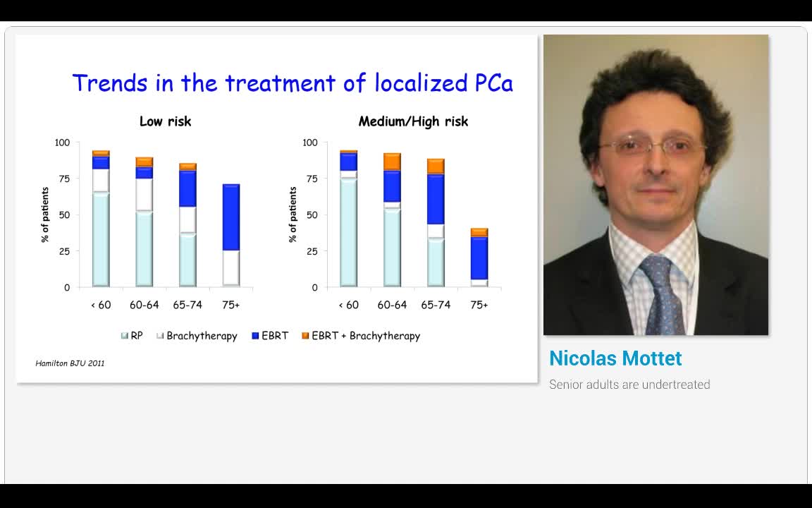Click the slide title 'Trends in the treatment'
812x508 pixels.
(x=293, y=83)
